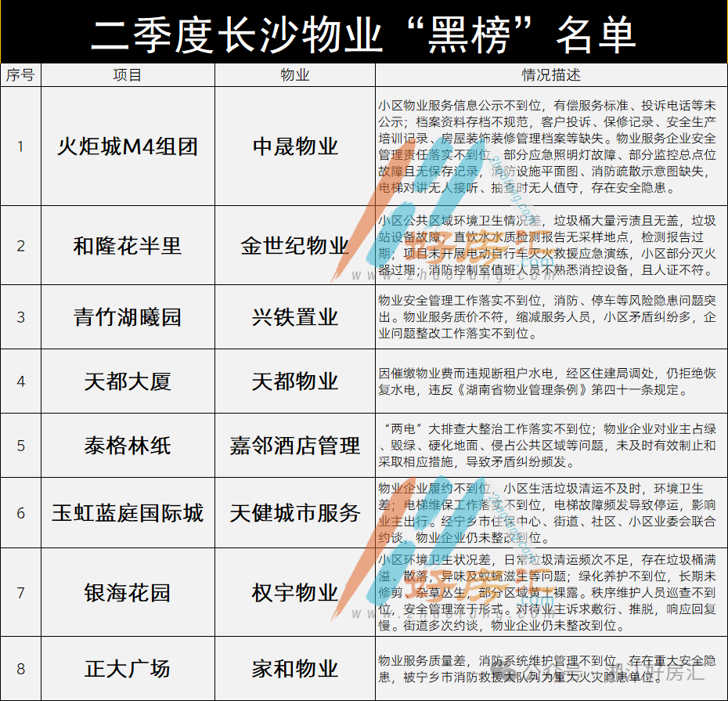Click the description starting 因催缴物业费而违规断租户水电
This screenshot has width=728, height=701.
tap(547, 381)
